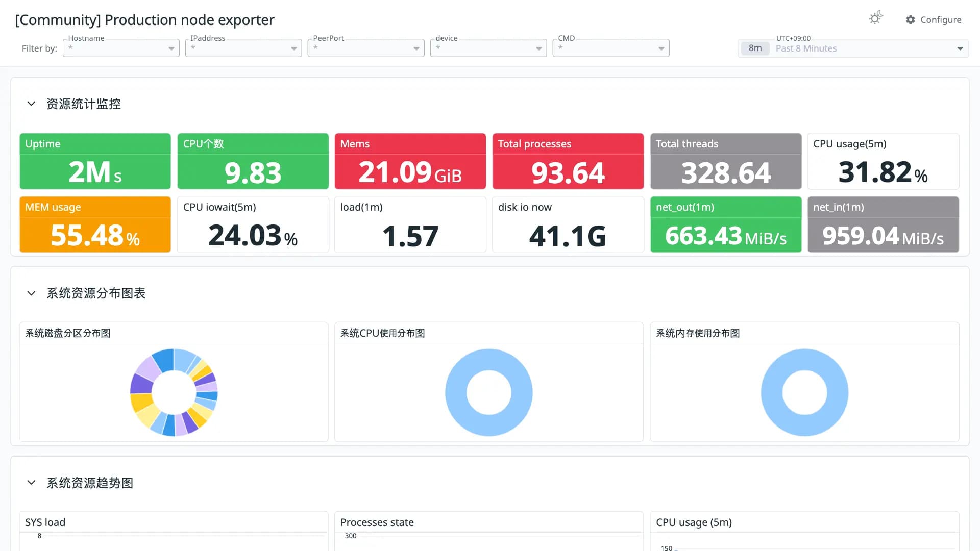
Task: Click the Configure gear icon
Action: 911,20
